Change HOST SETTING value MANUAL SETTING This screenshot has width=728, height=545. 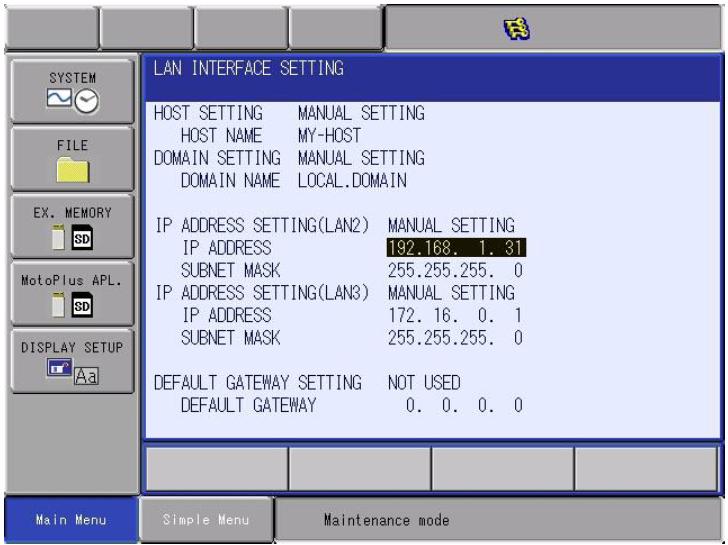coord(361,113)
